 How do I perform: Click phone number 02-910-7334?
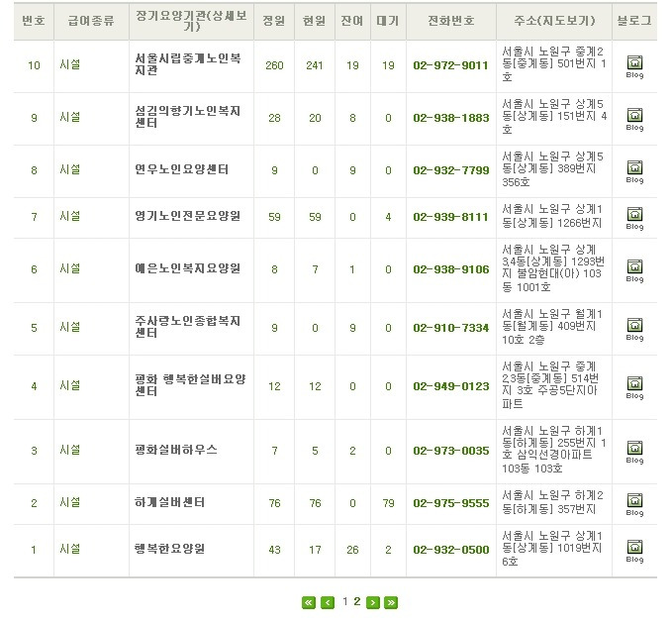pos(451,328)
